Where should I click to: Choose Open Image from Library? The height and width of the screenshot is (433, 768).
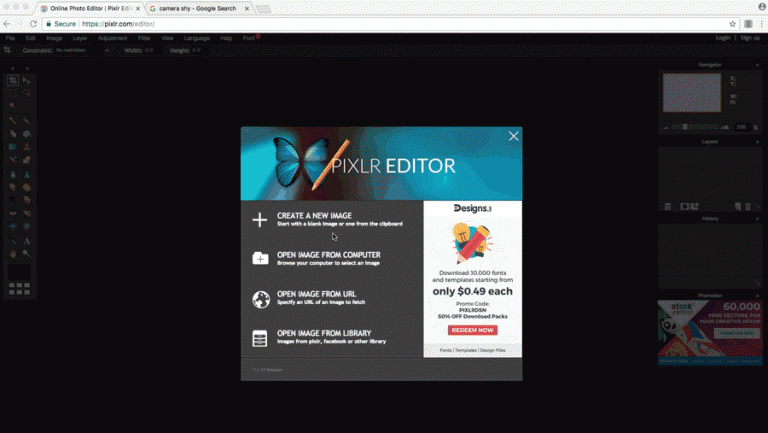(x=319, y=337)
